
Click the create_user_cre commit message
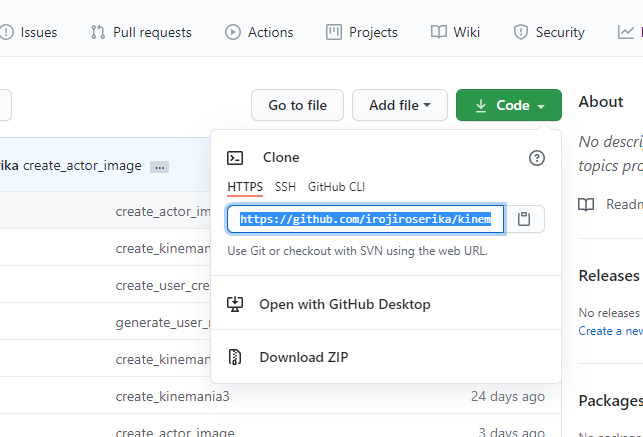163,286
